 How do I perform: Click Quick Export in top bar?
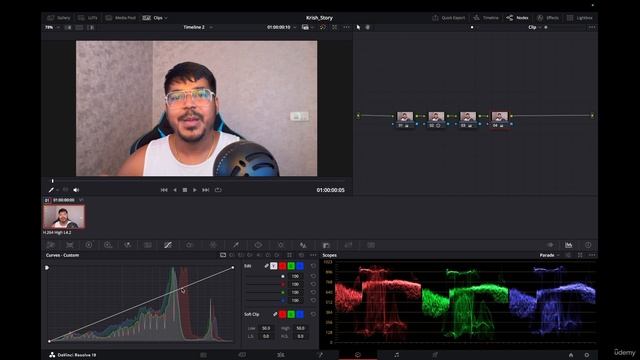coord(449,18)
